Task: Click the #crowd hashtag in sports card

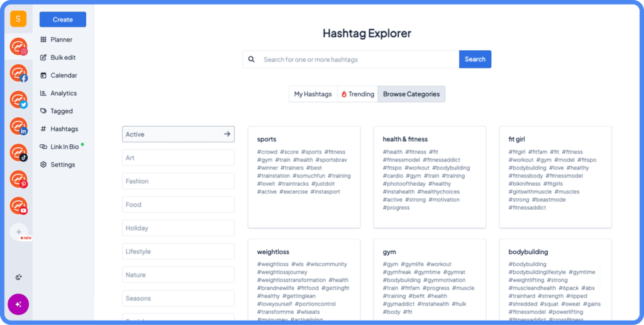Action: tap(267, 152)
